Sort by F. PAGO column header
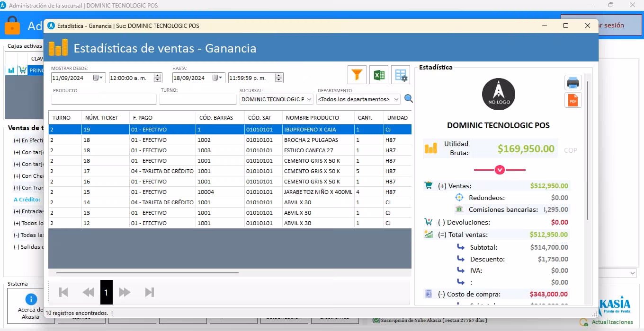This screenshot has width=644, height=331. point(162,117)
